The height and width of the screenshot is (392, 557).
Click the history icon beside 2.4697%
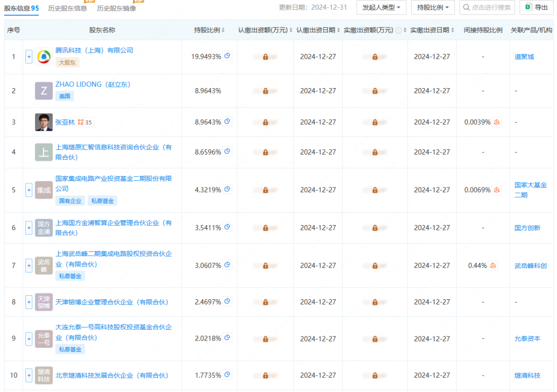[x=227, y=301]
